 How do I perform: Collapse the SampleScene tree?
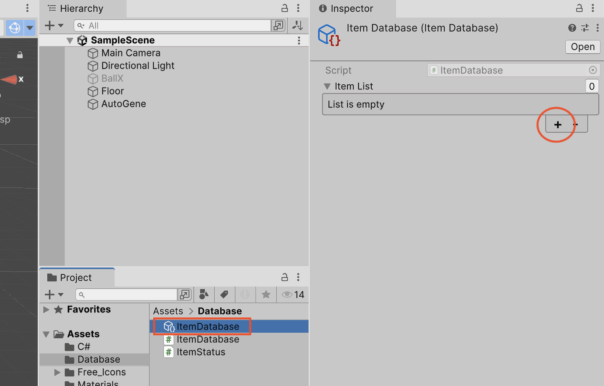click(69, 40)
